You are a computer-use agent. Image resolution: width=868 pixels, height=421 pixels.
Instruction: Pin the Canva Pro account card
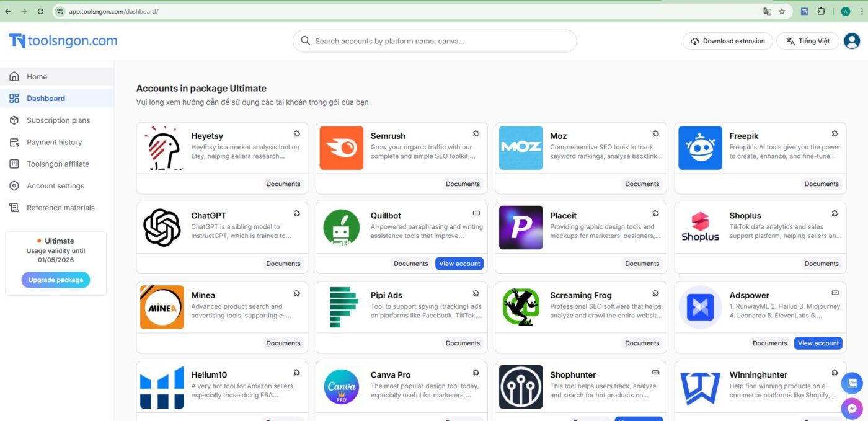tap(476, 372)
